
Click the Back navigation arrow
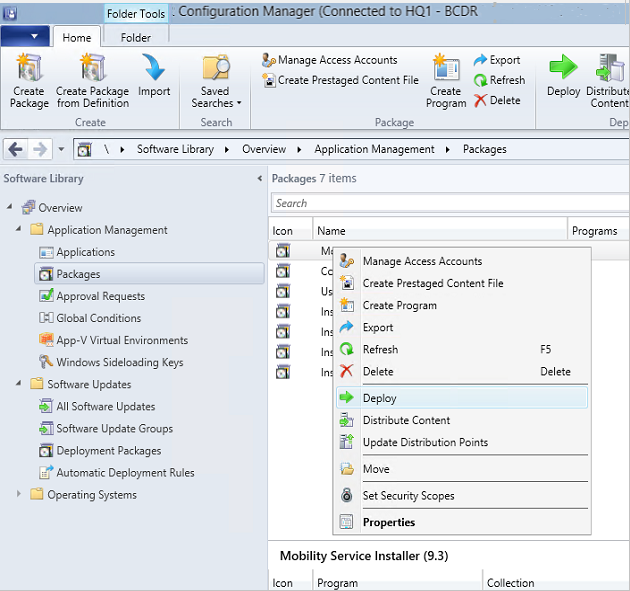click(16, 149)
